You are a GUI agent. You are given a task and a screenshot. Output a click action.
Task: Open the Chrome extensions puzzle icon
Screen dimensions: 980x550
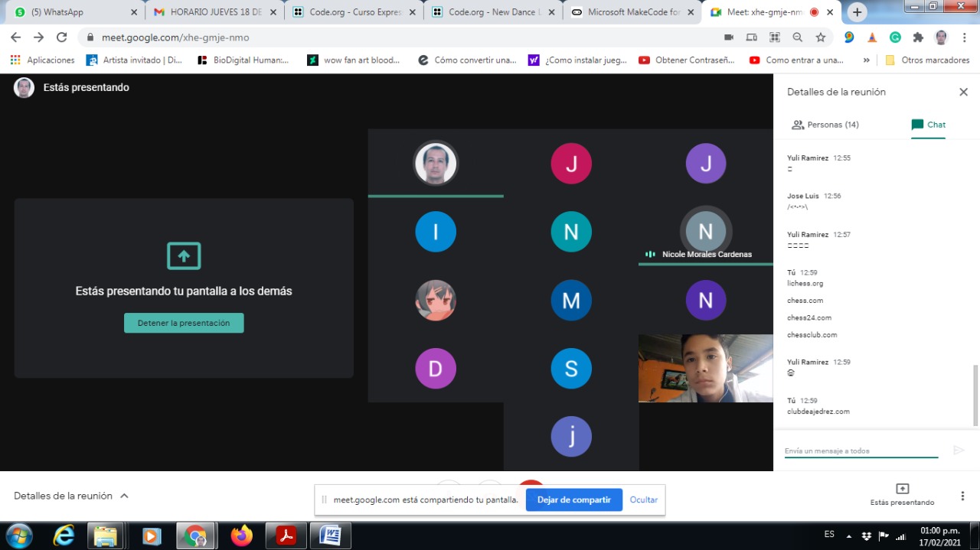coord(918,37)
